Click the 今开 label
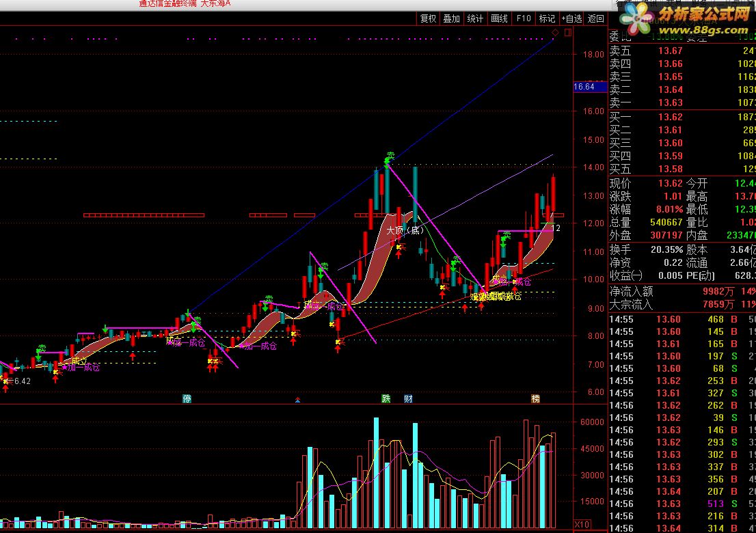This screenshot has width=756, height=533. pyautogui.click(x=697, y=184)
